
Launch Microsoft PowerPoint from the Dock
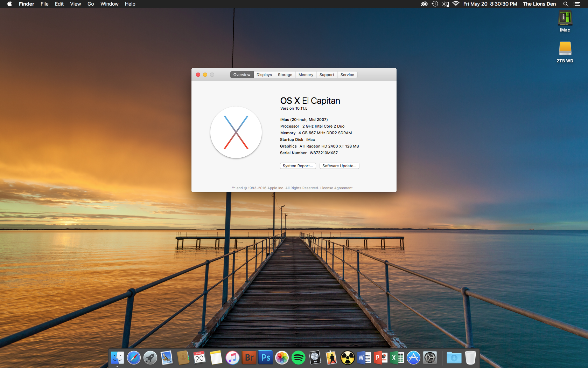coord(381,357)
